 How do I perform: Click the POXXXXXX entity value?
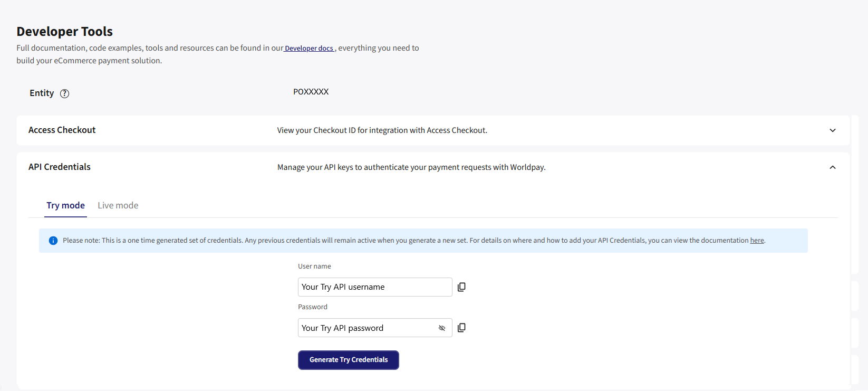coord(311,92)
